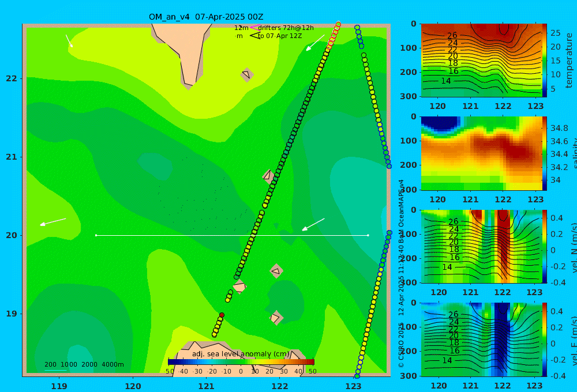The height and width of the screenshot is (392, 577).
Task: Click the map title OM_an_v4 07-Apr-2025 00Z
Action: tap(206, 17)
